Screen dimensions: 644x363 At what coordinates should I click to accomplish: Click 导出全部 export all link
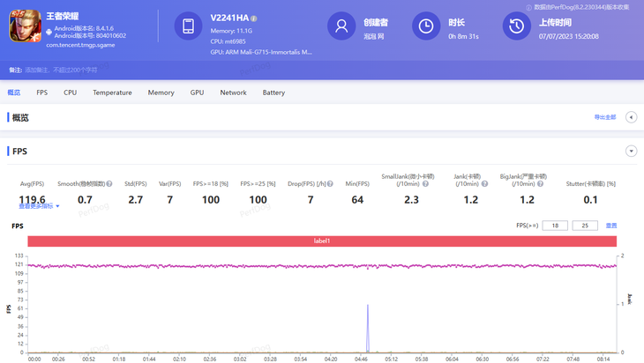point(605,117)
